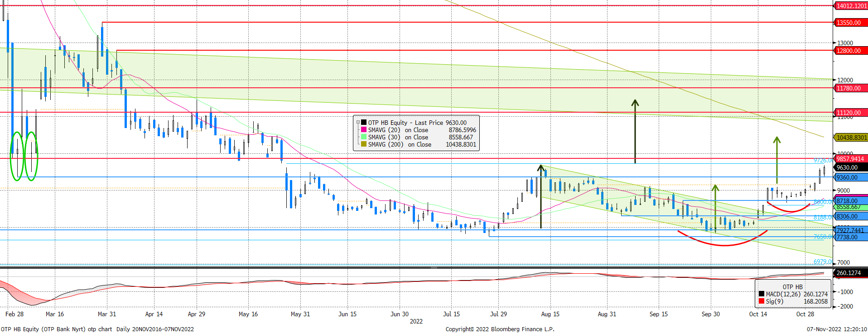The height and width of the screenshot is (333, 868).
Task: Click the Mar 31 date on the time axis
Action: (107, 314)
